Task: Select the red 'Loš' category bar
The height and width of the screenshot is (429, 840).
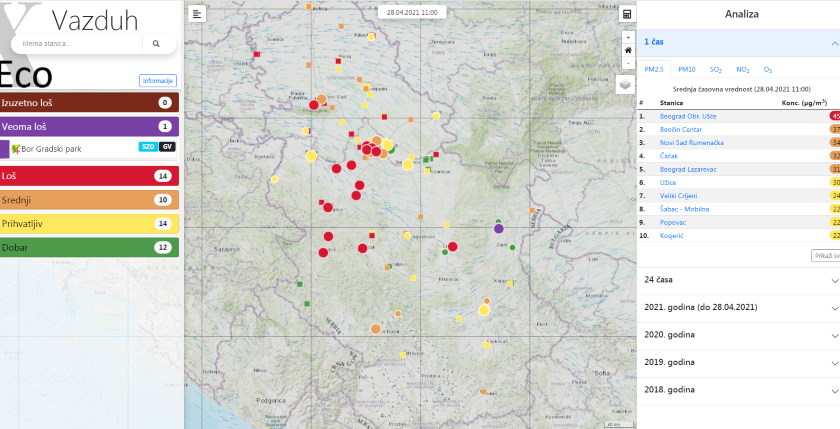Action: tap(89, 175)
